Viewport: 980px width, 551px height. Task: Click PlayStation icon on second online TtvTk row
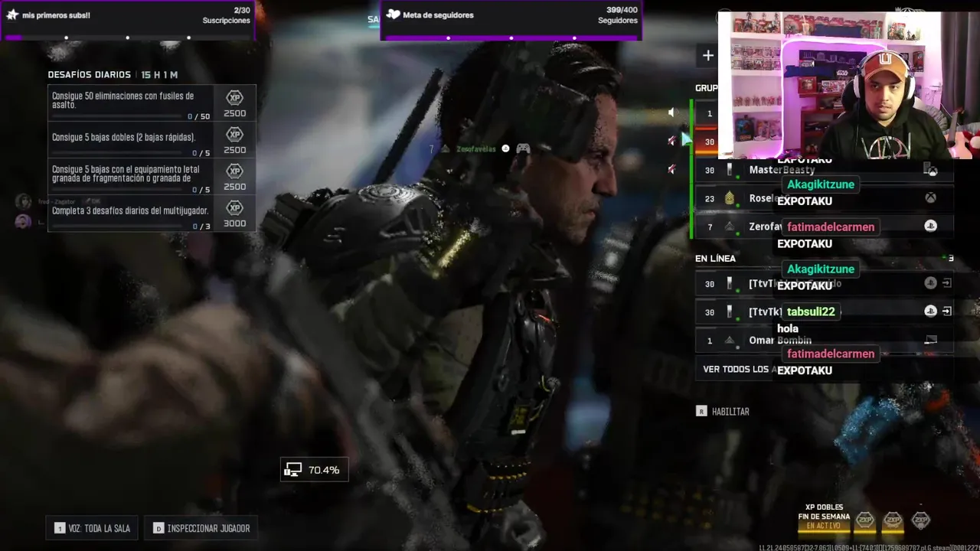930,311
